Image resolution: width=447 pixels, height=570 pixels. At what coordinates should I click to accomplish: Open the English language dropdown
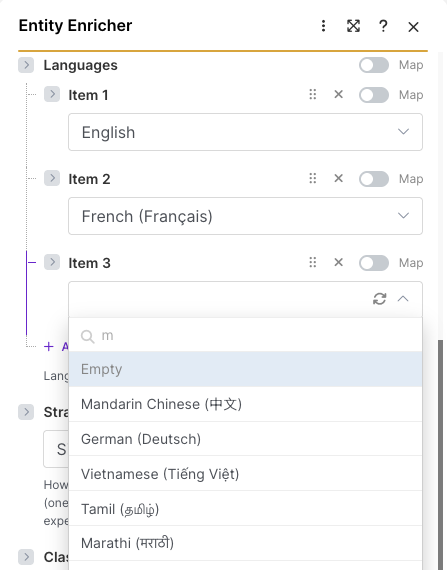point(245,132)
